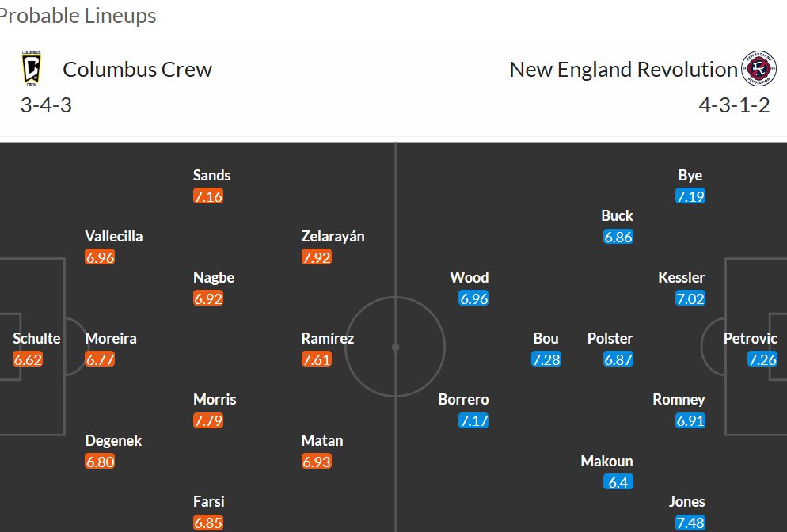Select Jones's 7.48 rating badge

[x=690, y=522]
